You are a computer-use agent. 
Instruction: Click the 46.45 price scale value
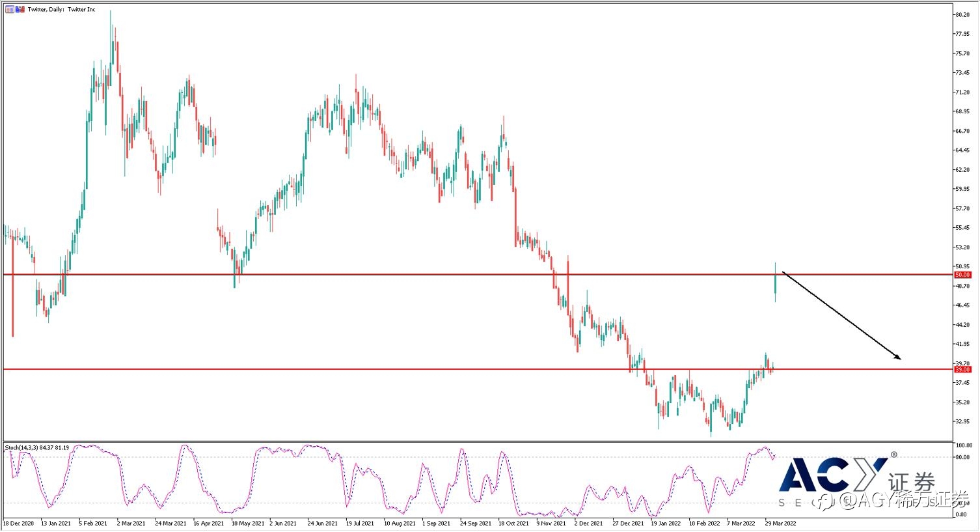[962, 305]
